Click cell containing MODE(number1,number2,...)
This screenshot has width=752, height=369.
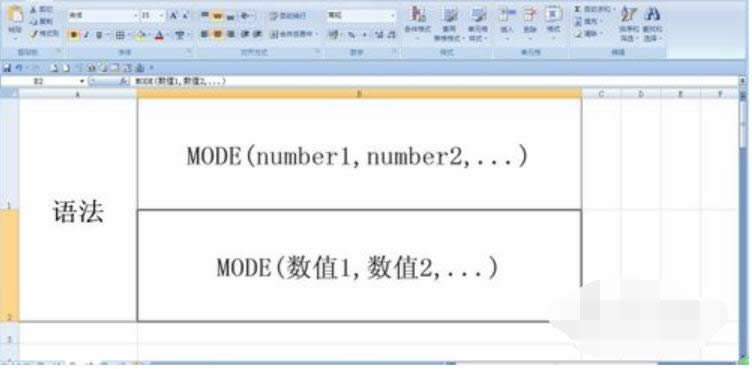(x=359, y=155)
